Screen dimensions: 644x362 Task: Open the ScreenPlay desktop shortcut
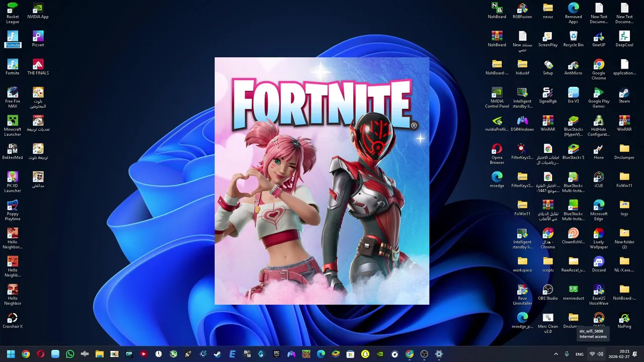pos(548,39)
